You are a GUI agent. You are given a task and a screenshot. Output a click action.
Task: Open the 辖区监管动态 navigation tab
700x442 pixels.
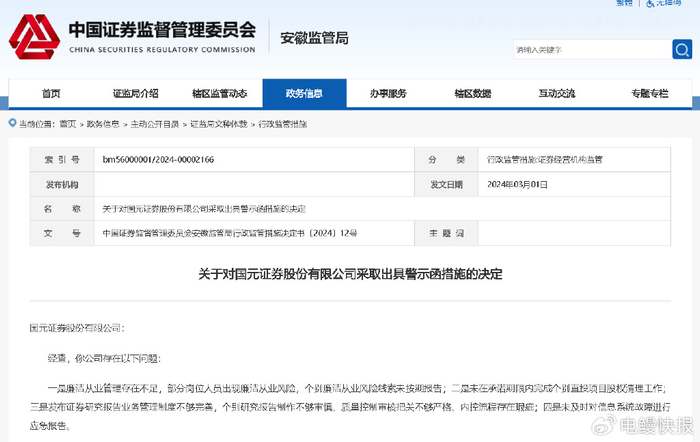220,93
